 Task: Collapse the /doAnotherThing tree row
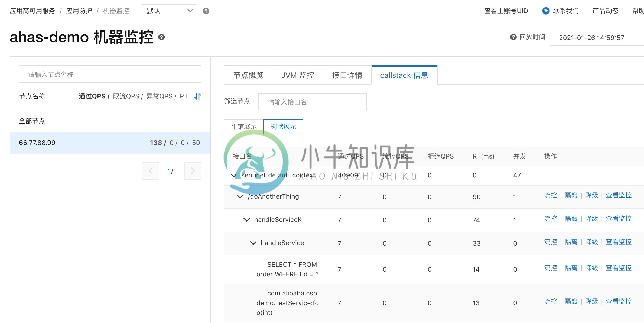[x=240, y=196]
